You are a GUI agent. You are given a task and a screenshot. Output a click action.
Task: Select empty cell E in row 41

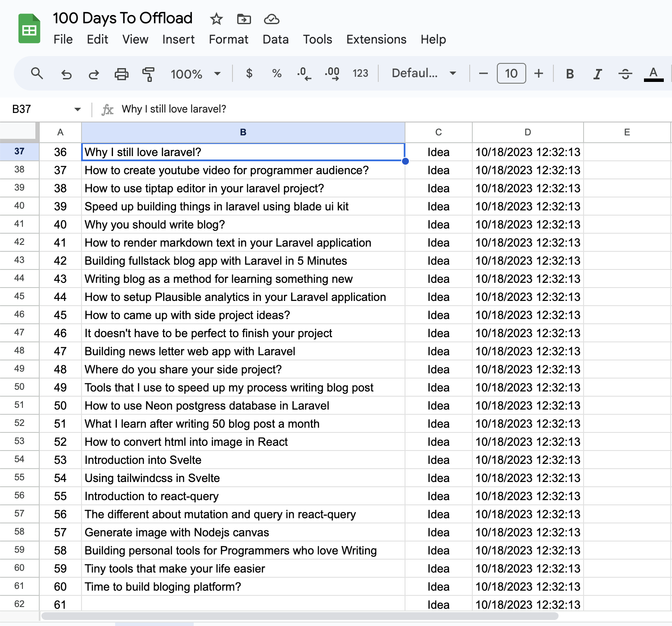(627, 225)
